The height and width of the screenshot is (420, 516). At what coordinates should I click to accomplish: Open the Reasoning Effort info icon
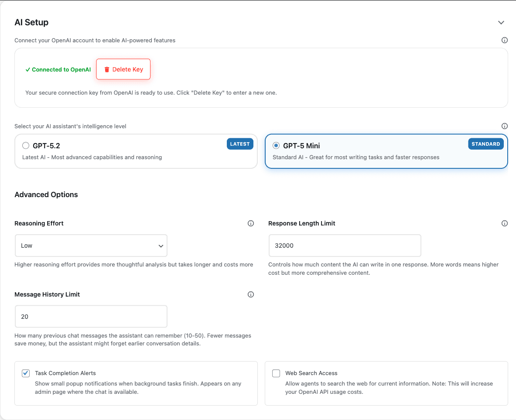pos(250,223)
